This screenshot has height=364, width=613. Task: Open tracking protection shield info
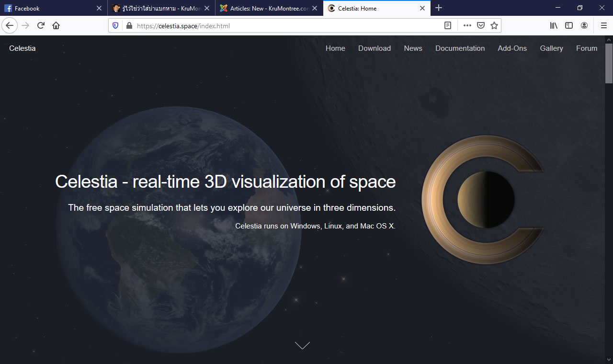pos(115,26)
